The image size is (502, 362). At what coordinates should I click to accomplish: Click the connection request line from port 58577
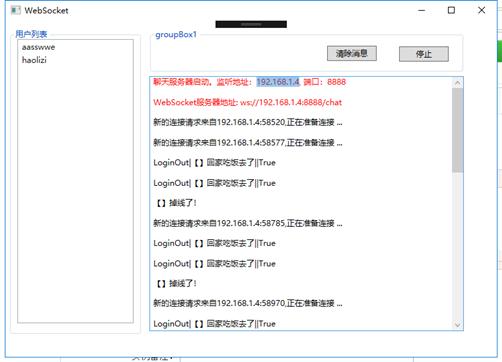click(x=248, y=143)
